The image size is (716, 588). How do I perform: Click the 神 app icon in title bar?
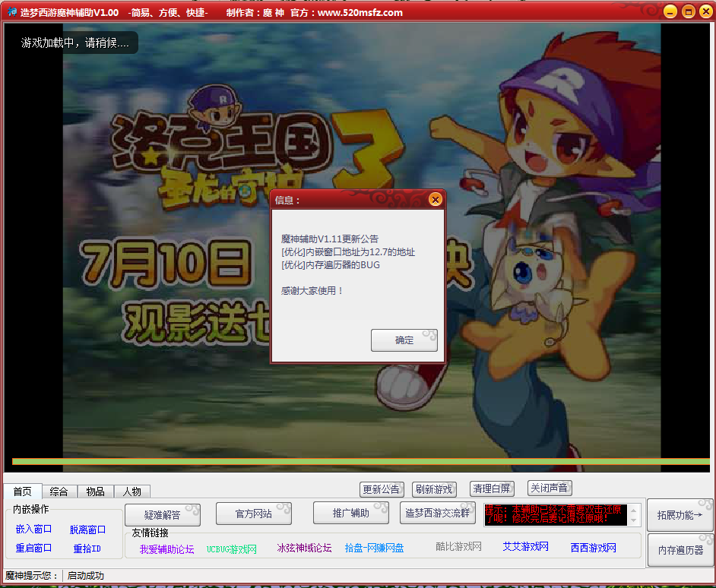click(x=12, y=12)
